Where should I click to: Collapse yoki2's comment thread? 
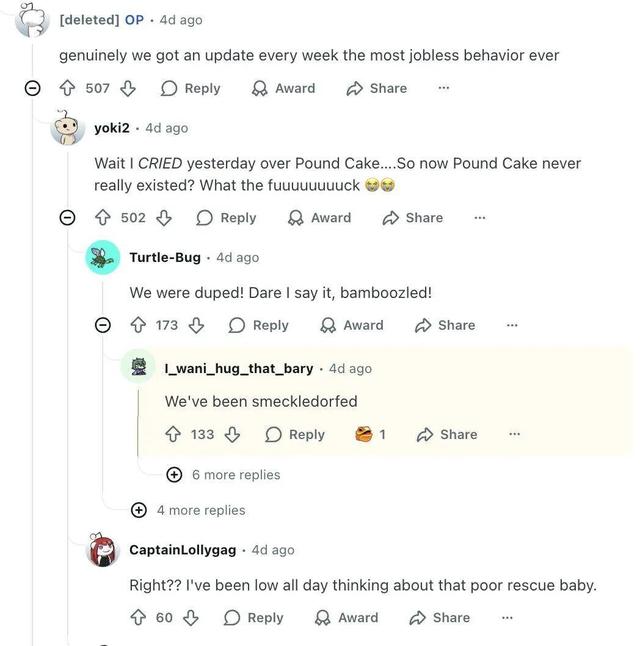(68, 217)
